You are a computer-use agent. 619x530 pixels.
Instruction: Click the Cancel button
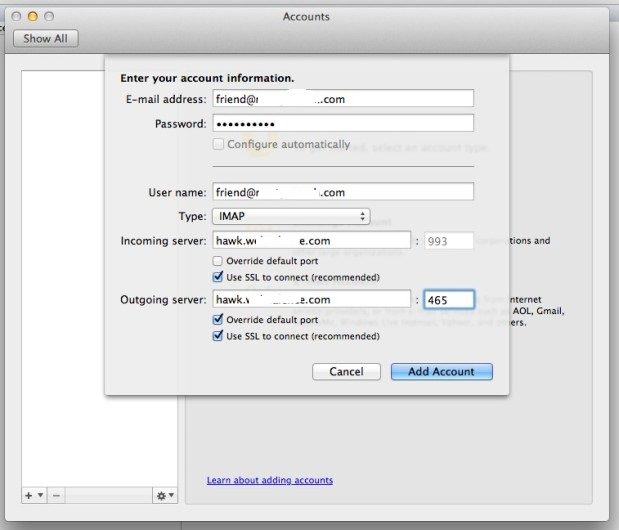[346, 372]
